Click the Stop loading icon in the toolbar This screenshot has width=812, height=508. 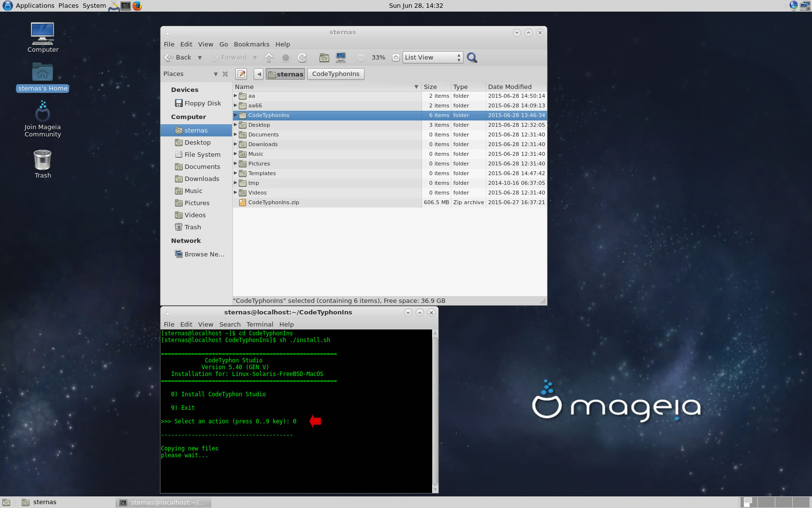point(286,58)
